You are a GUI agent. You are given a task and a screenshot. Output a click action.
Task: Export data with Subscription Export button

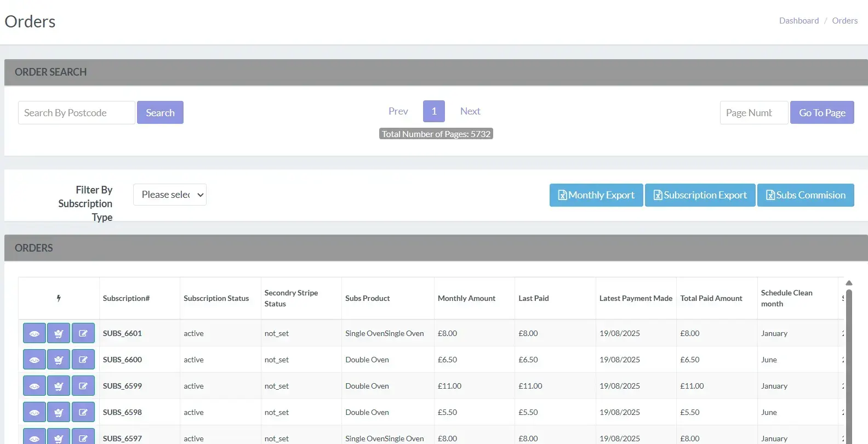tap(700, 195)
